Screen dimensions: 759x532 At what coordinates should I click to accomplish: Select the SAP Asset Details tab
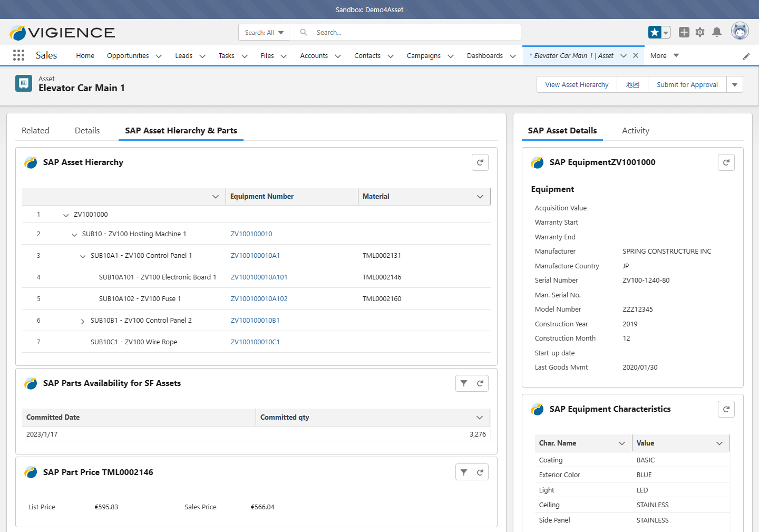(x=562, y=131)
